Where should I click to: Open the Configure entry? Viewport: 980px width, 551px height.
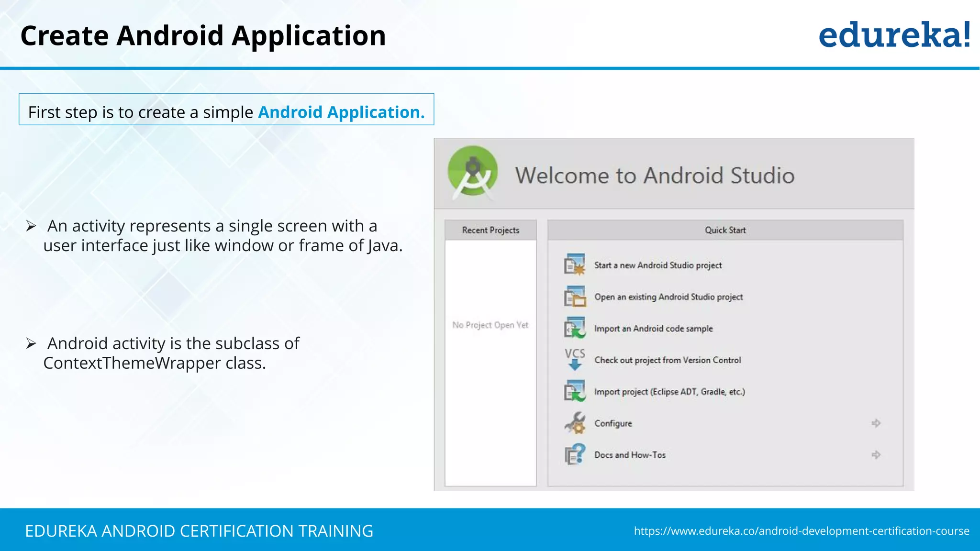(613, 423)
